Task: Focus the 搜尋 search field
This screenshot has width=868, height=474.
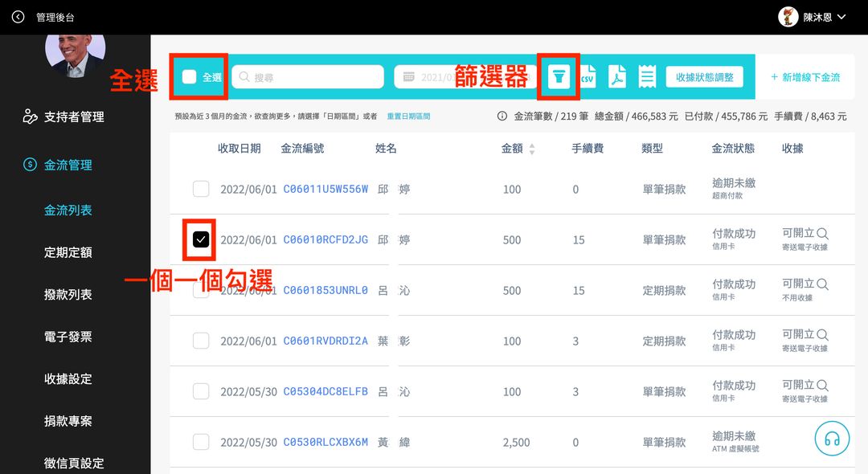Action: 308,77
